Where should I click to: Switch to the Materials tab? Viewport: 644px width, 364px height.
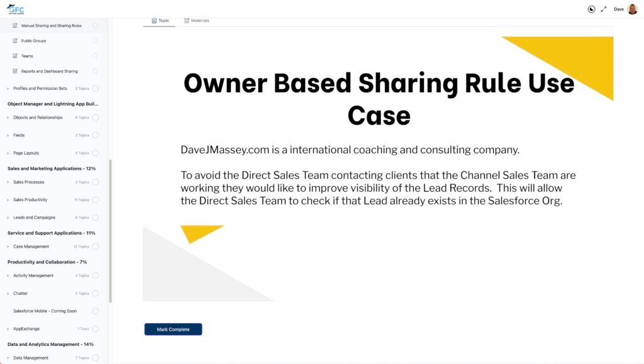tap(197, 21)
